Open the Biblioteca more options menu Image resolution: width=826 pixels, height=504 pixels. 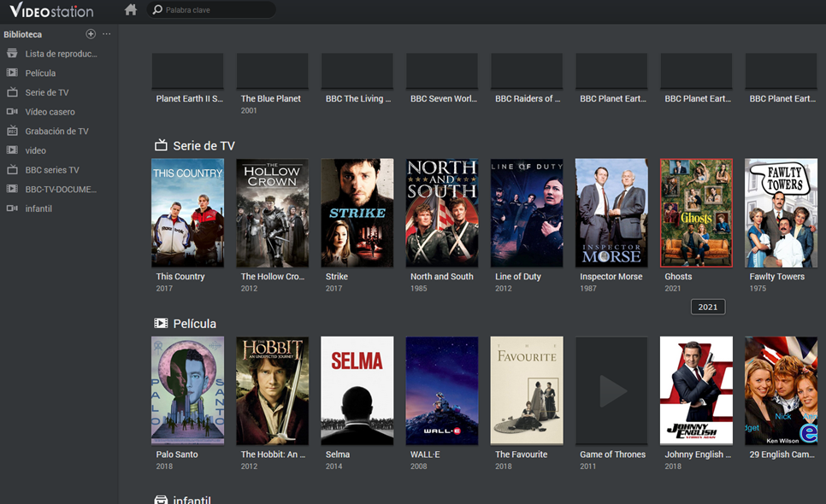pos(107,33)
